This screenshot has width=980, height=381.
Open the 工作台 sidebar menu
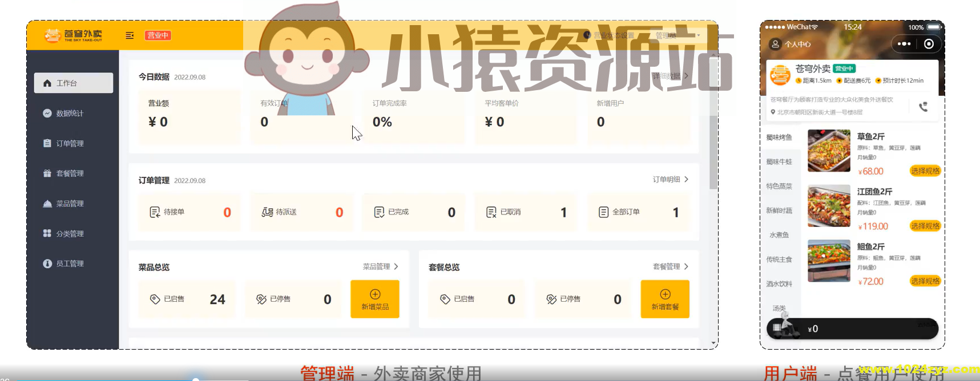tap(74, 83)
